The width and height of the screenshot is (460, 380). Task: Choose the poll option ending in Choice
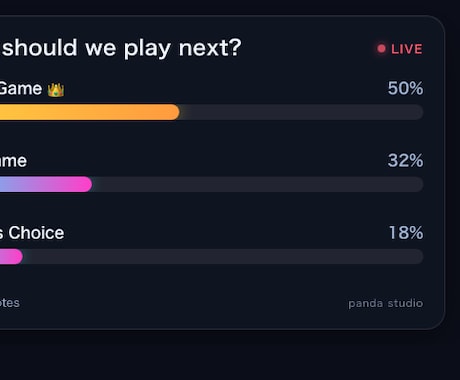tap(32, 233)
